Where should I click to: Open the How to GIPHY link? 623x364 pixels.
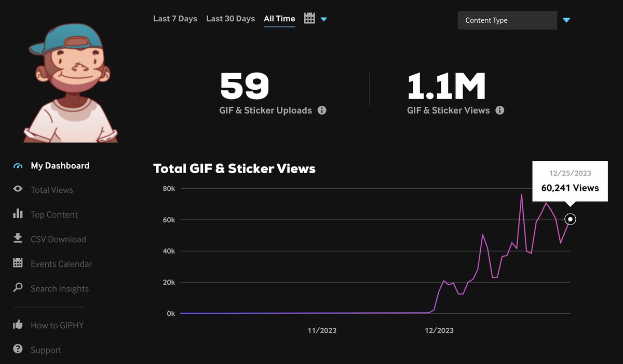(x=57, y=326)
